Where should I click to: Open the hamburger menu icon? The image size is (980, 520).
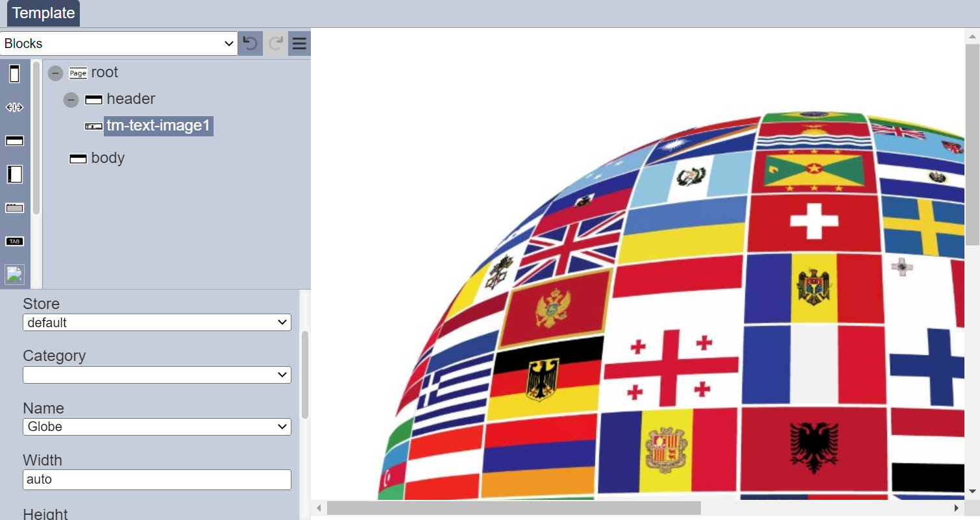299,43
